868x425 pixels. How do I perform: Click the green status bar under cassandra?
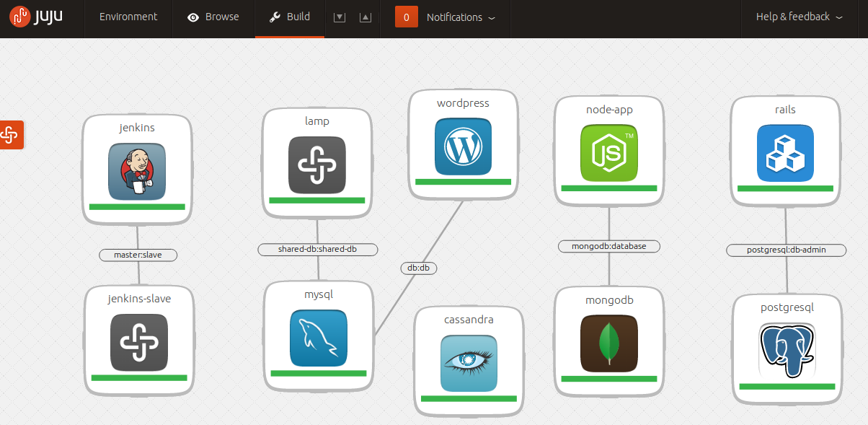[469, 398]
